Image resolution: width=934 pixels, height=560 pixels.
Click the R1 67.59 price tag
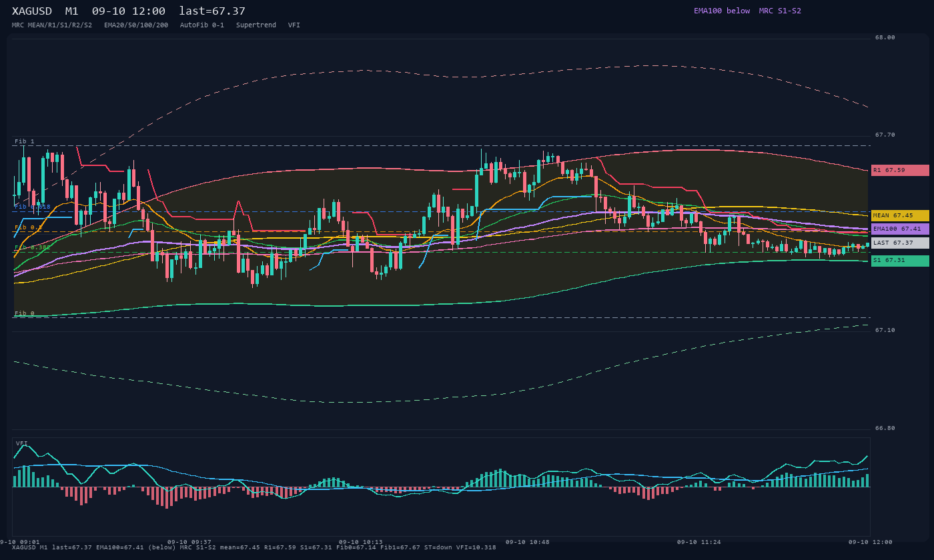(900, 170)
